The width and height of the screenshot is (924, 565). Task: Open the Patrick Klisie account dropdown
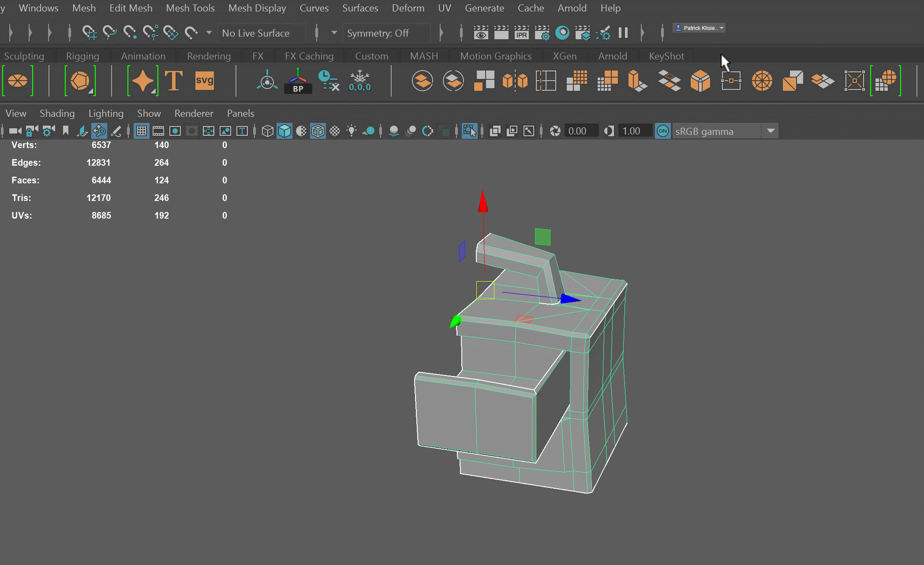pyautogui.click(x=700, y=28)
